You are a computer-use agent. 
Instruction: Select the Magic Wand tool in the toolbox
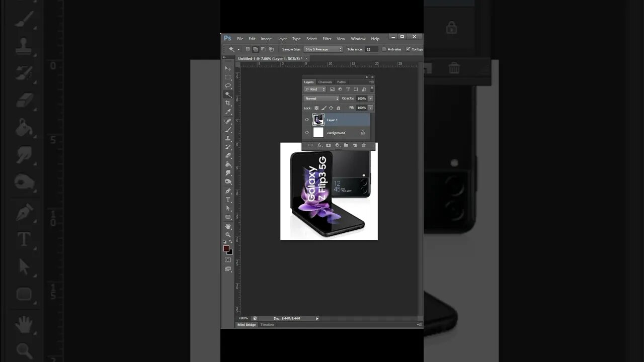[x=228, y=94]
